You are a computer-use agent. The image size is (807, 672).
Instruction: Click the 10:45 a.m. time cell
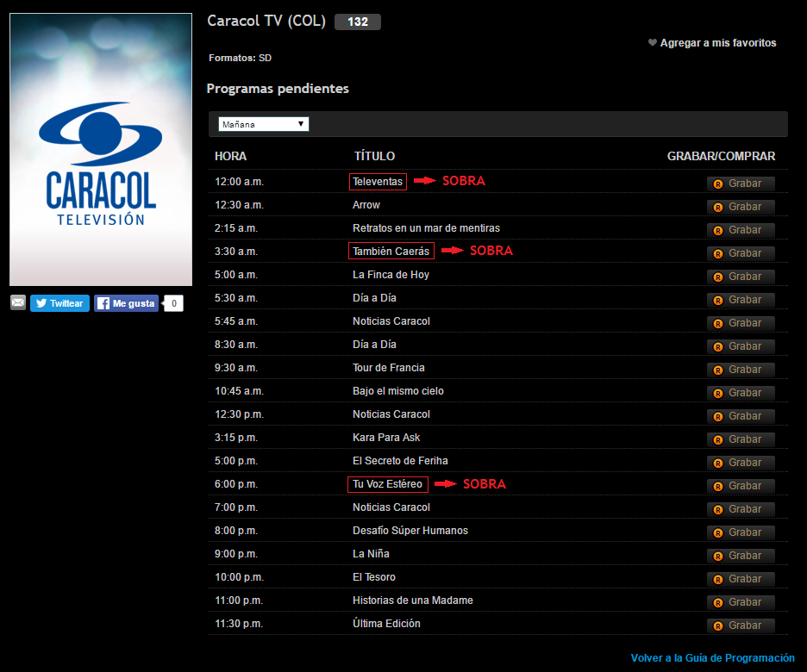[x=239, y=391]
